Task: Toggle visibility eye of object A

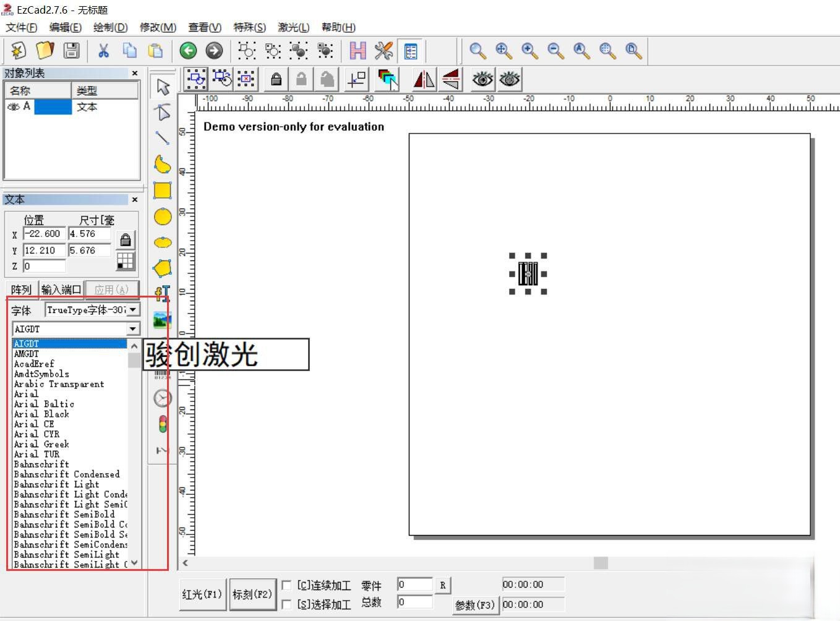Action: 13,107
